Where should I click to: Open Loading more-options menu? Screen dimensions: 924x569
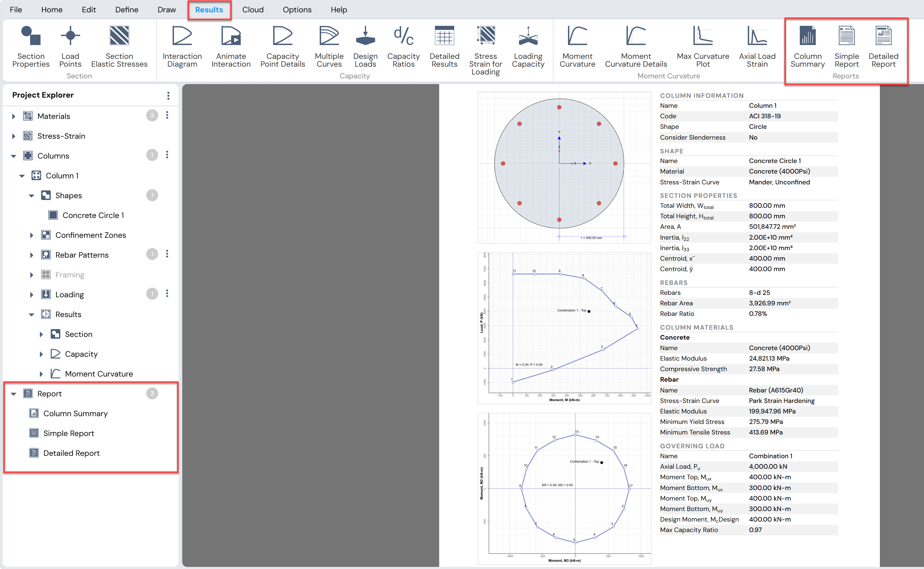[x=167, y=294]
